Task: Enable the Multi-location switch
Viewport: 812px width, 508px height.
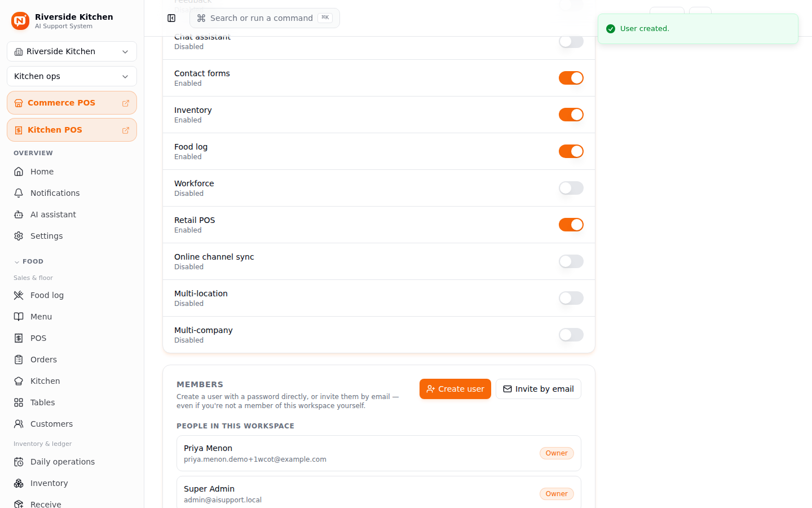Action: pos(571,298)
